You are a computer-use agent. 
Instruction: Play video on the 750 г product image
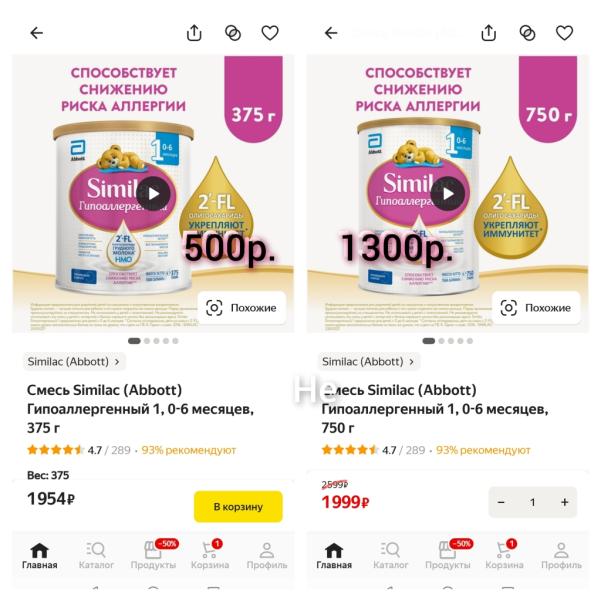447,194
